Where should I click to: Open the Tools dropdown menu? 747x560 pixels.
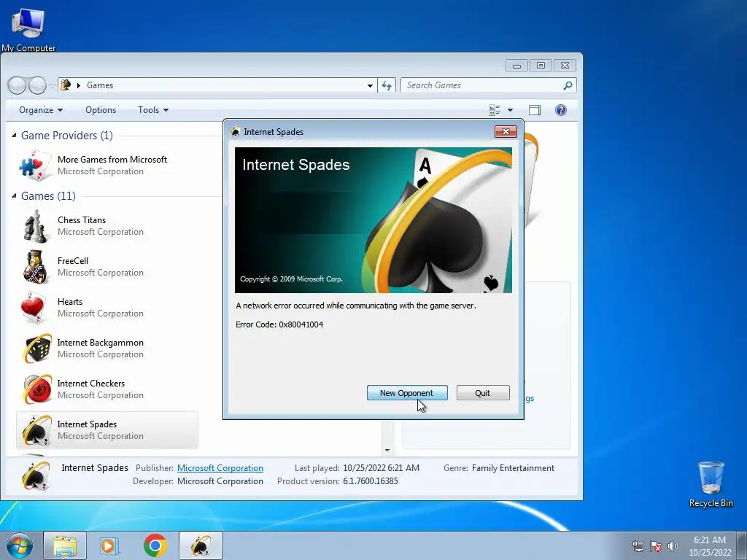(153, 110)
